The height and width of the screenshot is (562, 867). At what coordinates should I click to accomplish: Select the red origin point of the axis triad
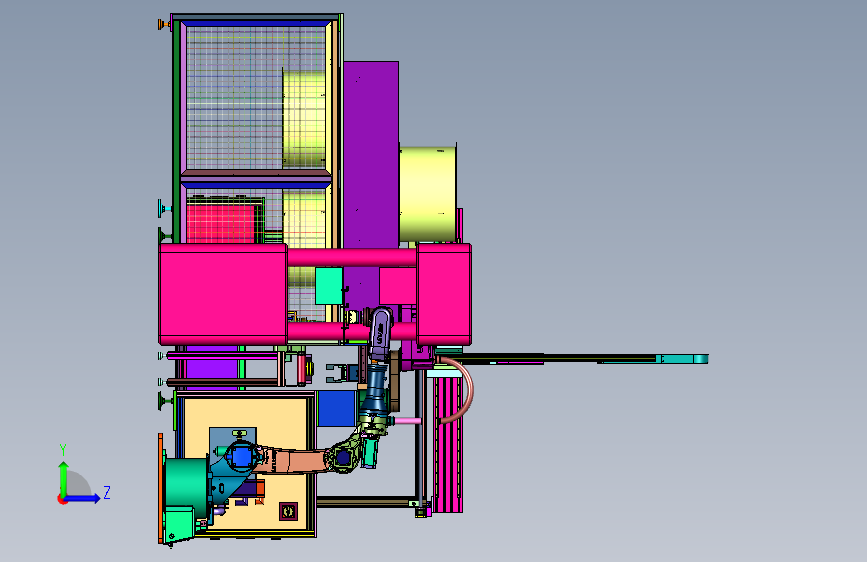pos(62,499)
